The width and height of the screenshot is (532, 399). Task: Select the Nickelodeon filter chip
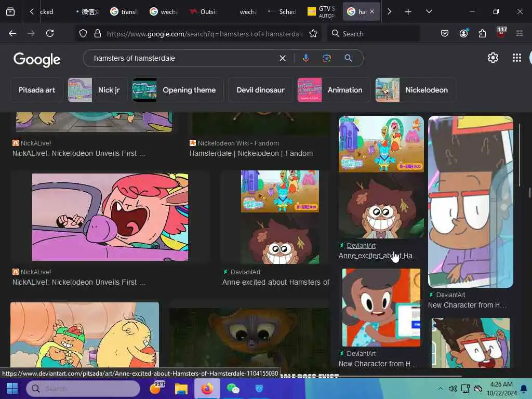coord(416,90)
